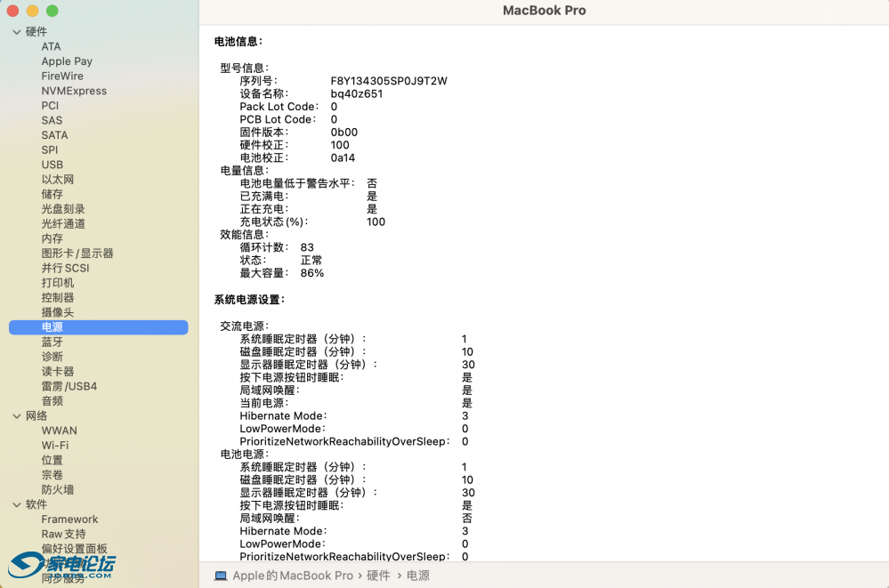Image resolution: width=889 pixels, height=588 pixels.
Task: Click 硬件 in the bottom path bar
Action: pyautogui.click(x=378, y=576)
